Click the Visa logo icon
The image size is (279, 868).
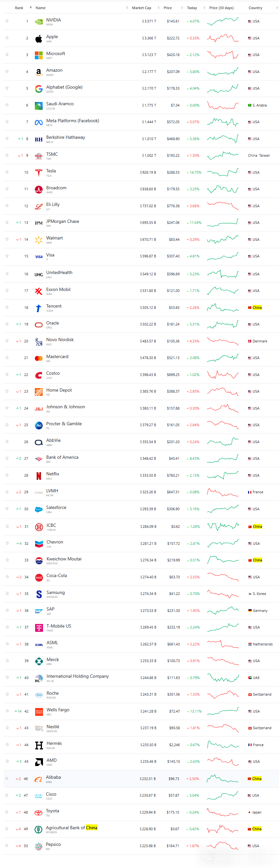39,257
